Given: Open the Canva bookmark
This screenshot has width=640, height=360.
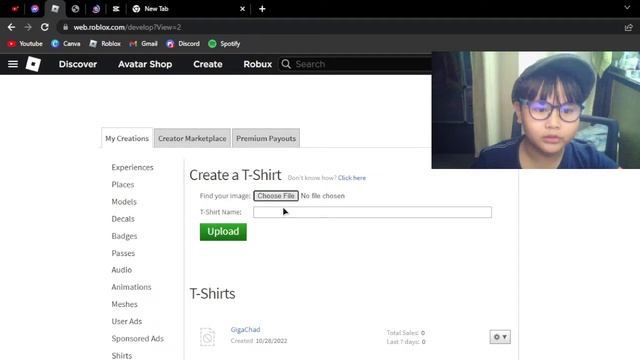Looking at the screenshot, I should [x=66, y=44].
